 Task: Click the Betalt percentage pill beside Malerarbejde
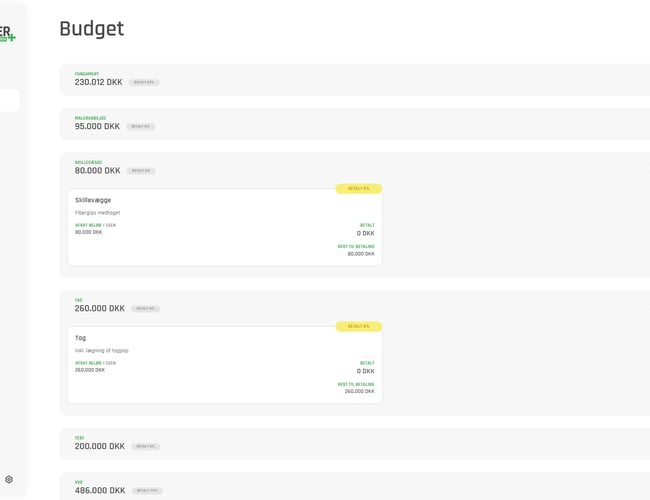click(x=140, y=127)
